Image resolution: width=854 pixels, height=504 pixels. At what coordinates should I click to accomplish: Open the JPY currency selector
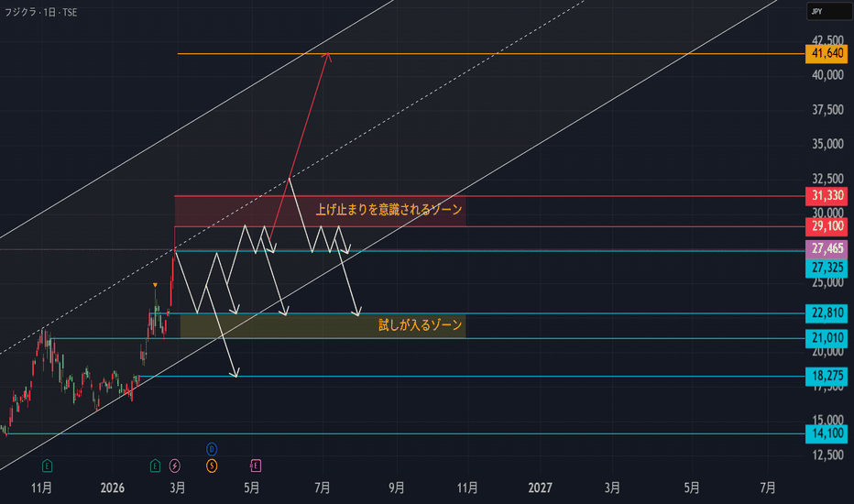point(827,11)
